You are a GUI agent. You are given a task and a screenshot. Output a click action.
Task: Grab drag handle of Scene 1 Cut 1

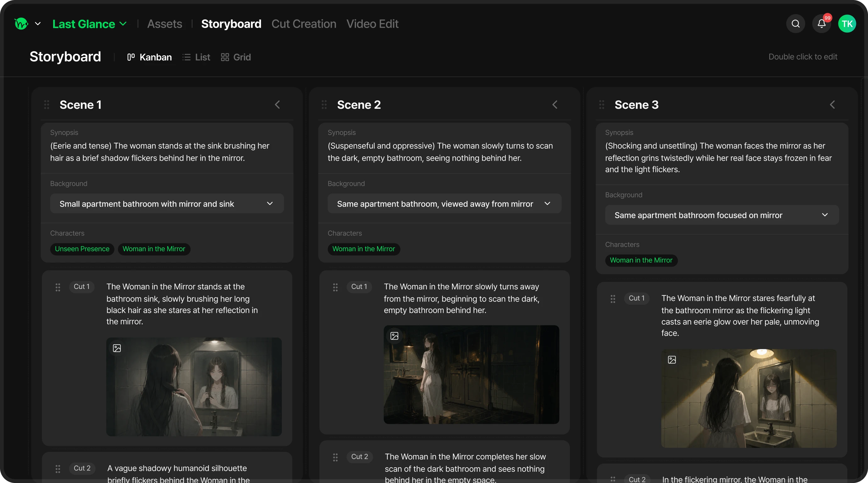click(58, 287)
